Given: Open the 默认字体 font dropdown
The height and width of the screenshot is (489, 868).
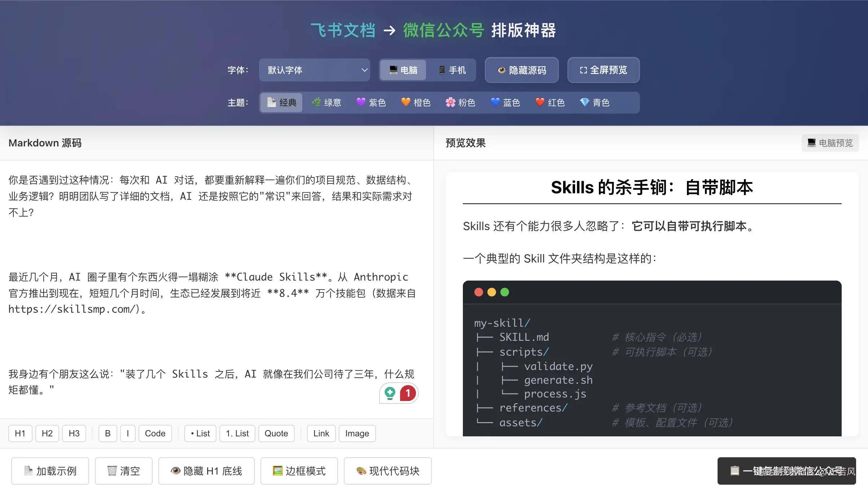Looking at the screenshot, I should [315, 70].
